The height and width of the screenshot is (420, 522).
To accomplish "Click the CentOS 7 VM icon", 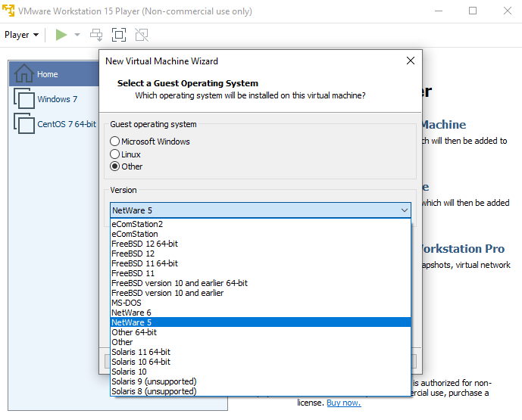I will [x=24, y=123].
